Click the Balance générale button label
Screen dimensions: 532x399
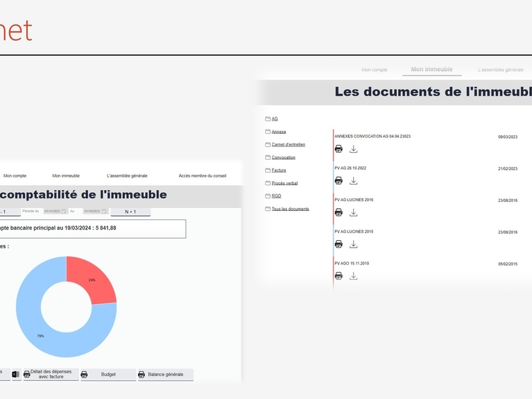point(165,375)
